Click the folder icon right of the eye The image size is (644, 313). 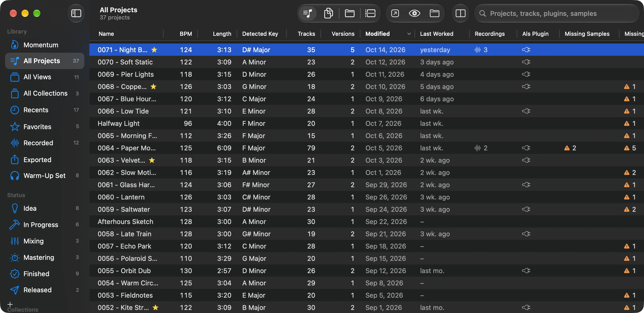pos(434,13)
